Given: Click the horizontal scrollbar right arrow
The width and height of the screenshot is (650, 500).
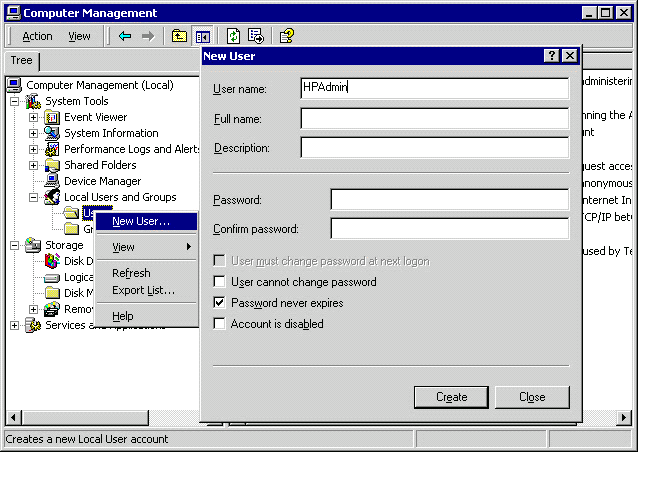Looking at the screenshot, I should coord(624,417).
